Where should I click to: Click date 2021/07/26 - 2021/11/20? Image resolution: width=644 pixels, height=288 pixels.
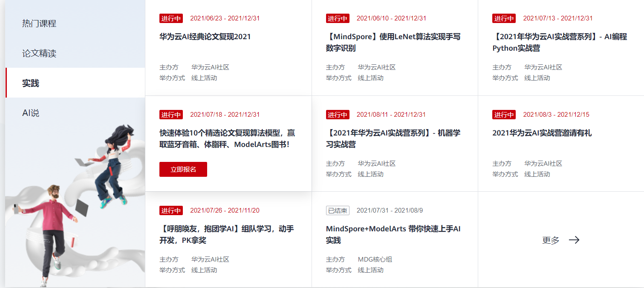click(225, 210)
